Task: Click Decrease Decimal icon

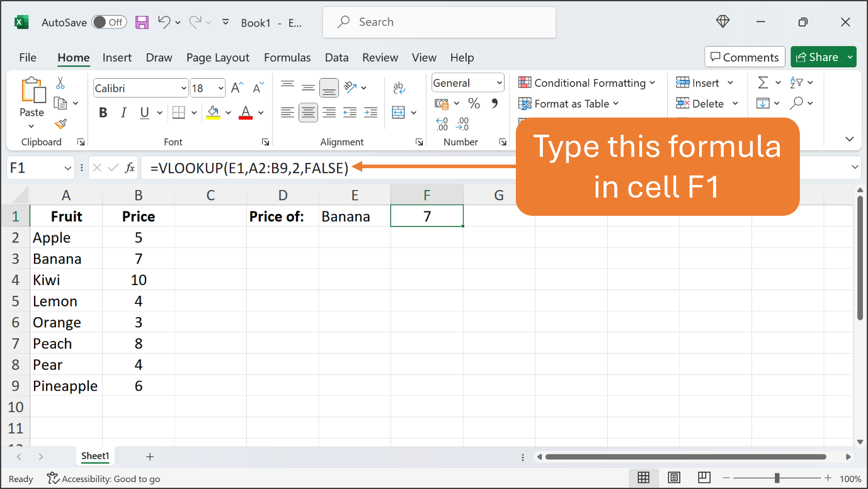Action: [x=463, y=123]
